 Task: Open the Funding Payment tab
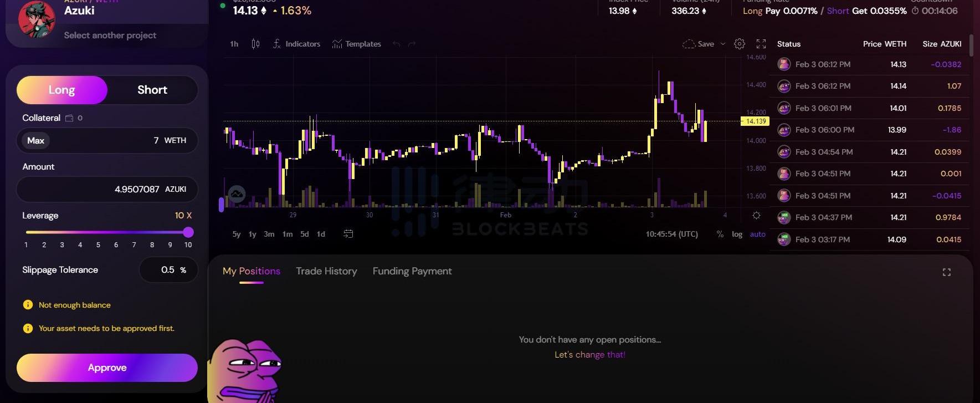412,271
